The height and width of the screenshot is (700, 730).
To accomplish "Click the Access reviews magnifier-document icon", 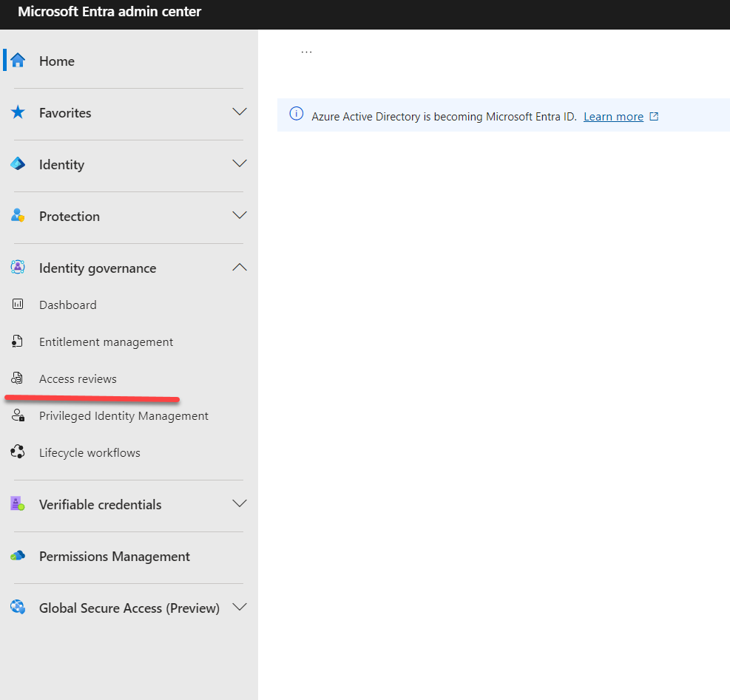I will (x=16, y=378).
